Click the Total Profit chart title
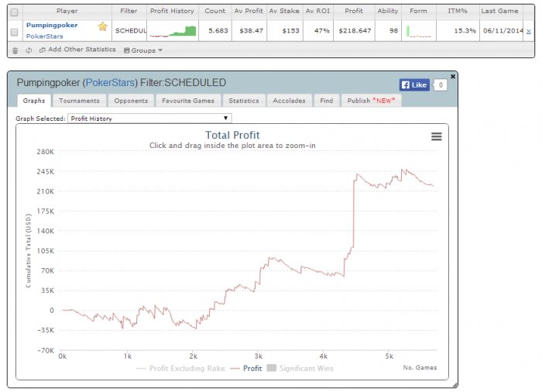This screenshot has width=542, height=392. click(x=232, y=135)
